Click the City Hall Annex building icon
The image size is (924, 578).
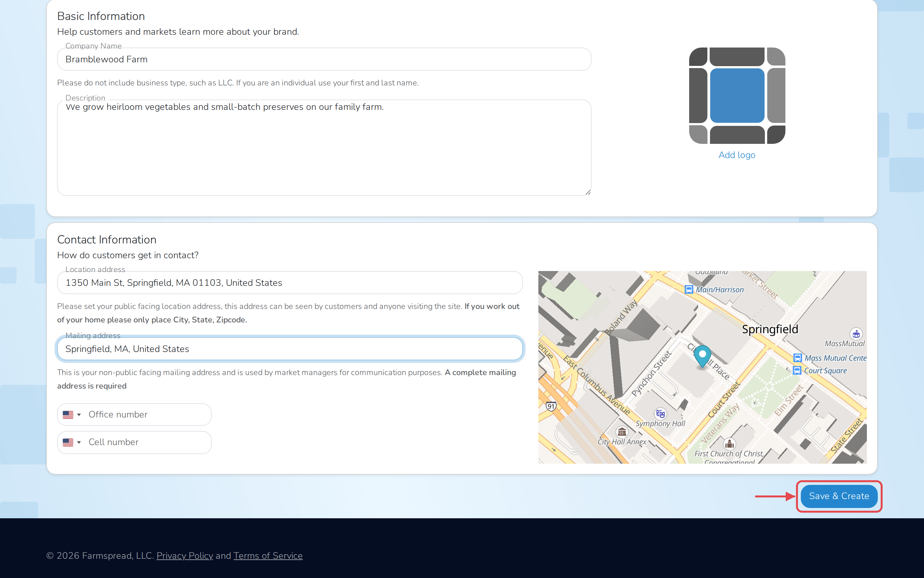[622, 432]
